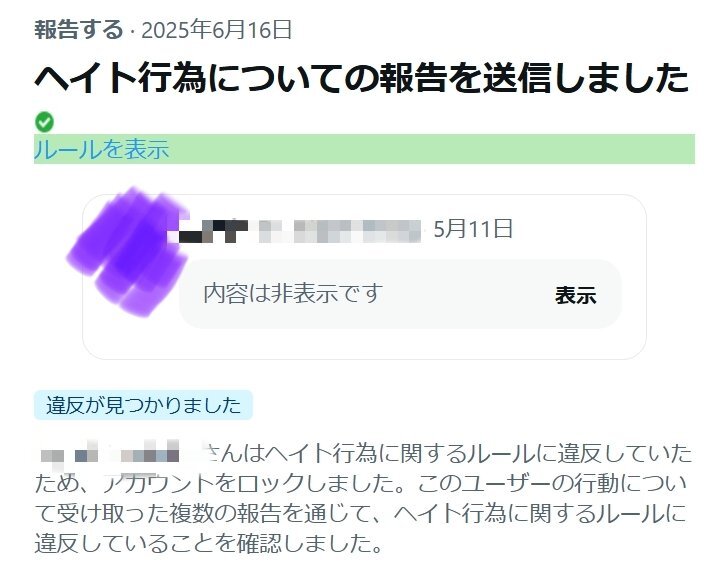Open the ルールを表示 link

pos(102,149)
